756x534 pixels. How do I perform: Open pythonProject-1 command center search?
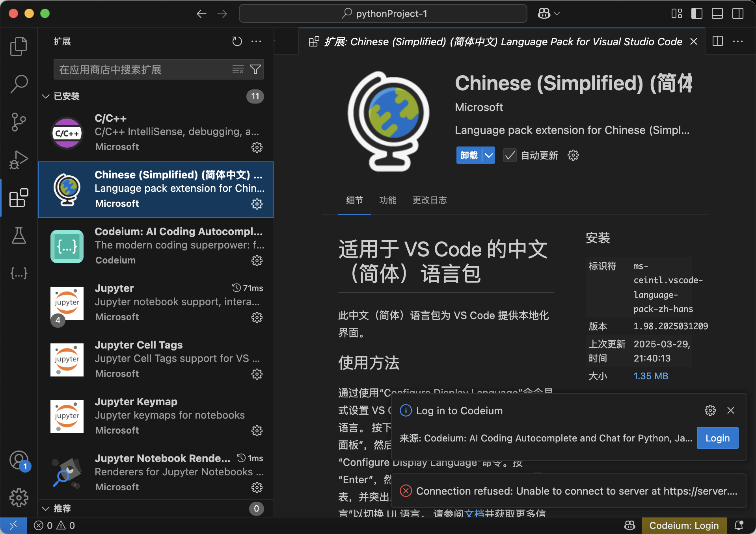pyautogui.click(x=383, y=14)
